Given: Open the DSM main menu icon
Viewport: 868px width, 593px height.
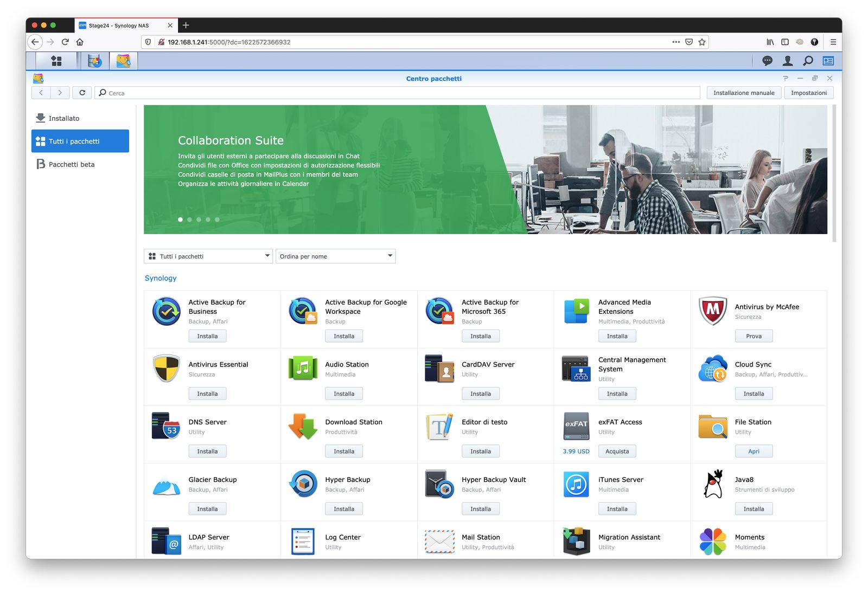Looking at the screenshot, I should [x=56, y=61].
